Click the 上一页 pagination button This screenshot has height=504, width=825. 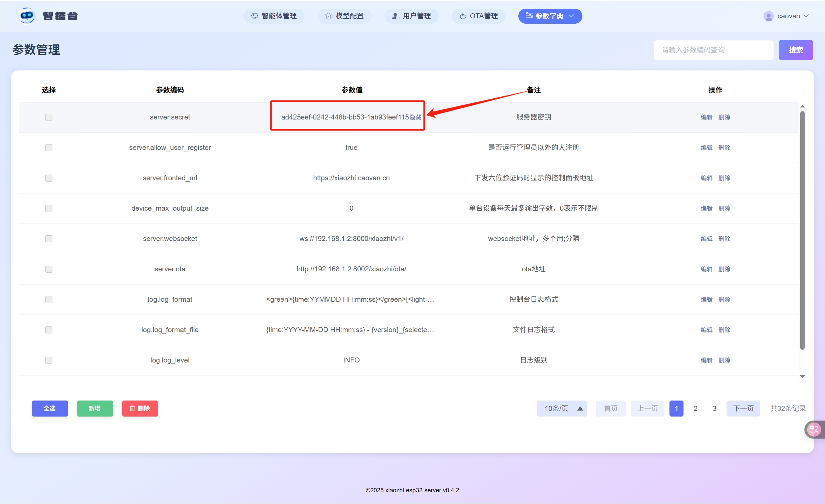pyautogui.click(x=647, y=409)
